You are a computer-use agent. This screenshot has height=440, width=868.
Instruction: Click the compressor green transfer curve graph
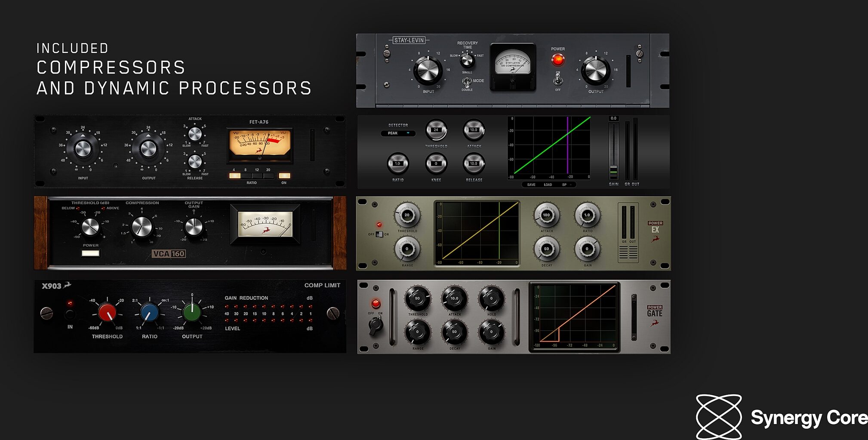(549, 148)
